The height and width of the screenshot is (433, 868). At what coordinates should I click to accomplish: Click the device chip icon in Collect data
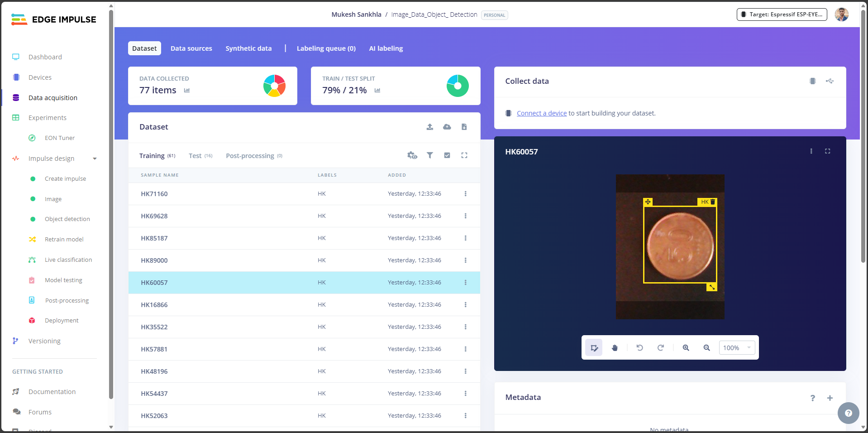pos(813,81)
